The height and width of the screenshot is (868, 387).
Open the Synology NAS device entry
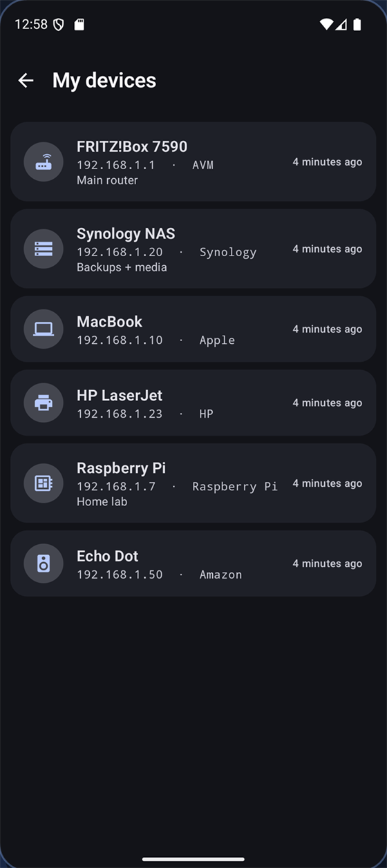pos(193,249)
